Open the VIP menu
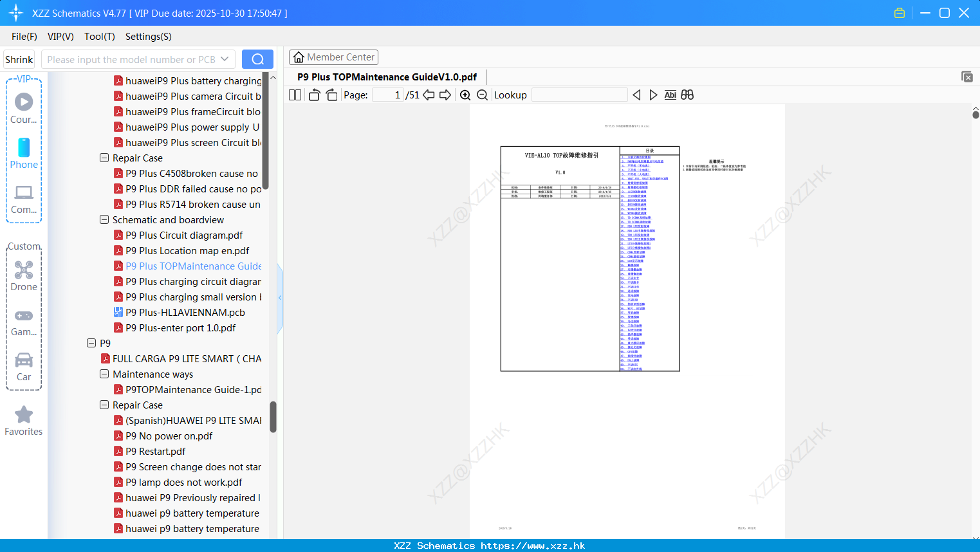 (60, 37)
